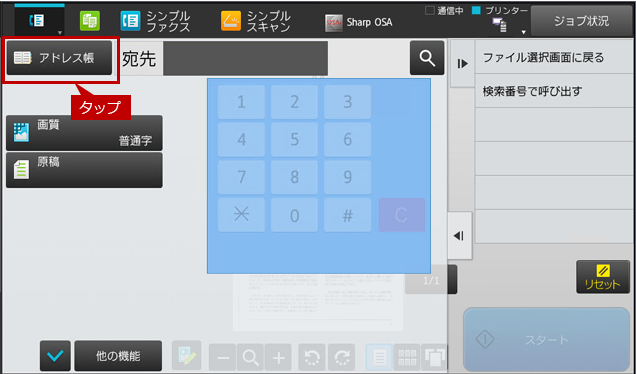Tap keypad digit 9
The height and width of the screenshot is (374, 636).
pos(348,177)
